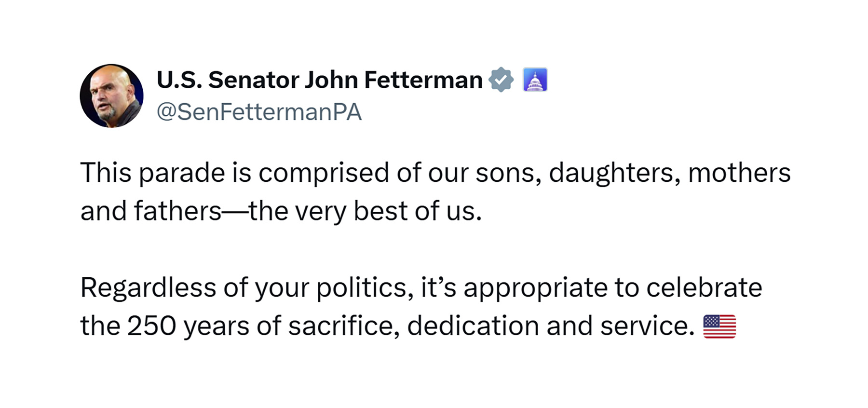Image resolution: width=868 pixels, height=408 pixels.
Task: Click the American flag emoji
Action: 719,326
